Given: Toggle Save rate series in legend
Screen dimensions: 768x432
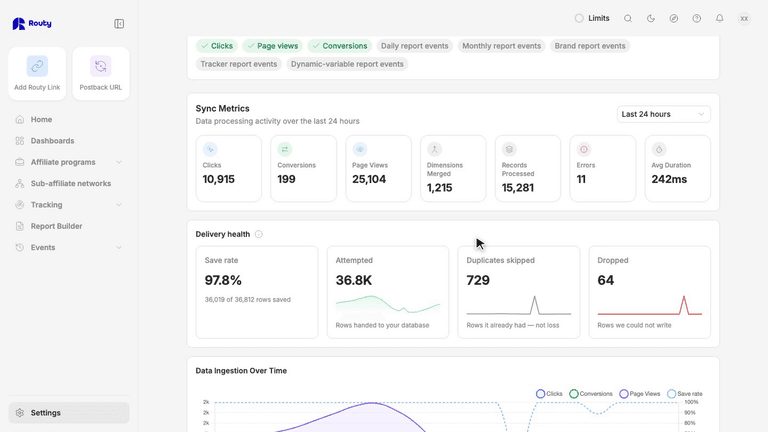Looking at the screenshot, I should [685, 394].
